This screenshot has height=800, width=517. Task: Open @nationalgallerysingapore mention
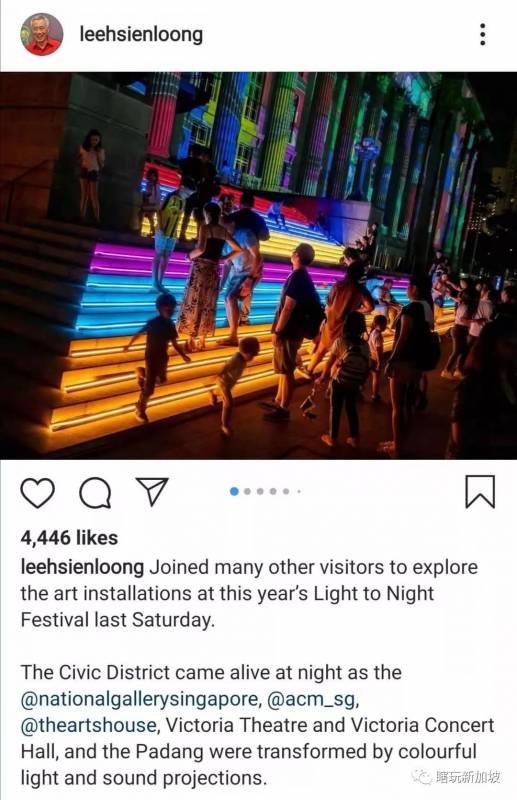click(x=139, y=699)
